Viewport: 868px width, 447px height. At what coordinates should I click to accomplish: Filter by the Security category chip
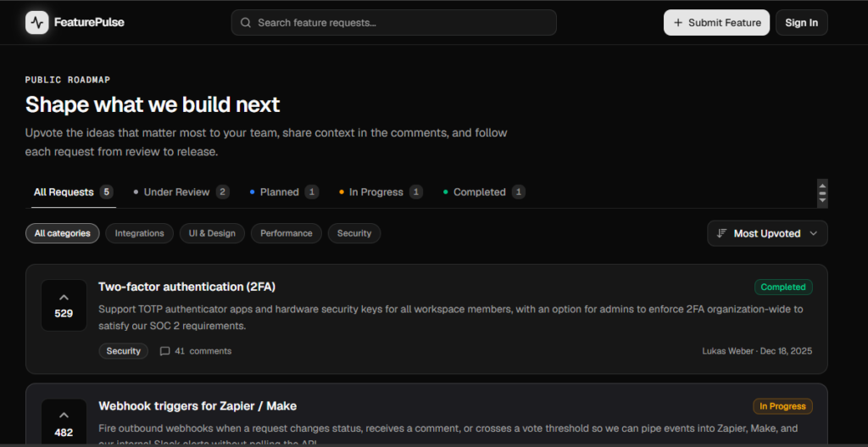[x=354, y=233]
